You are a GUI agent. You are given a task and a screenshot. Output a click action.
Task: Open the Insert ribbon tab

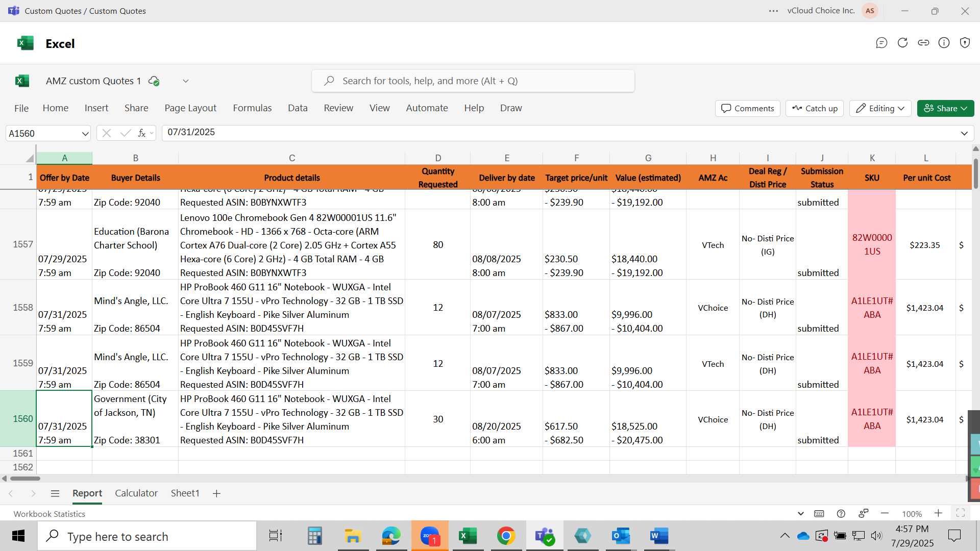pos(96,108)
